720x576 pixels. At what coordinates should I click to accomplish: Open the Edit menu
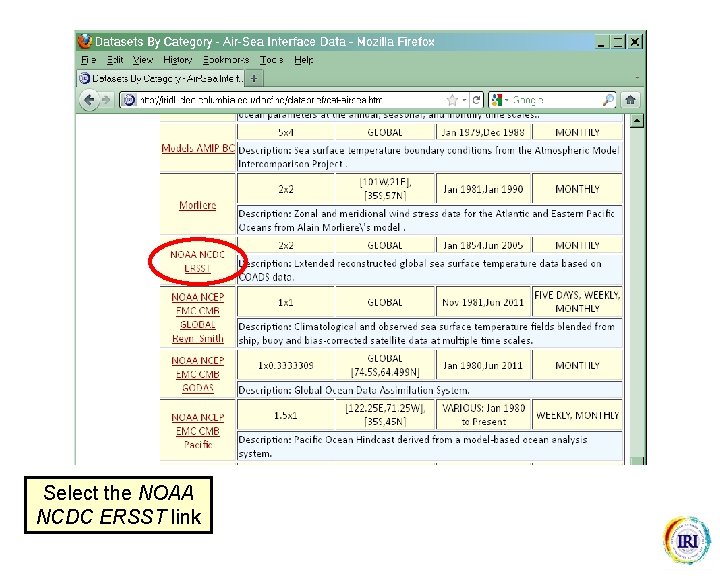click(115, 60)
